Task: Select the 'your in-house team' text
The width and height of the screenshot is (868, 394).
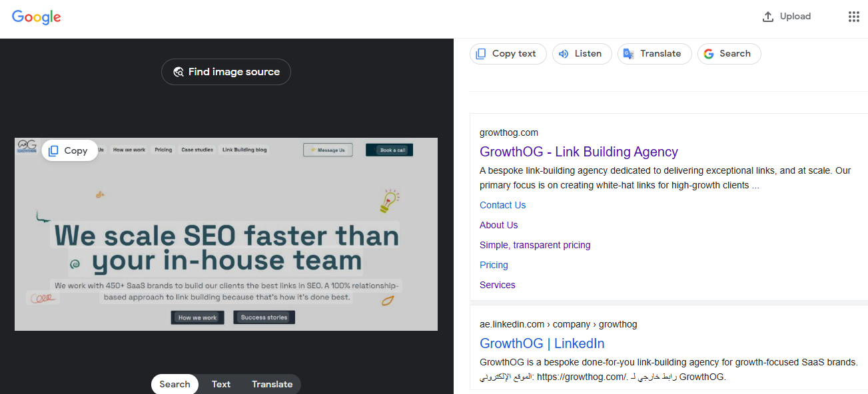Action: pyautogui.click(x=226, y=262)
